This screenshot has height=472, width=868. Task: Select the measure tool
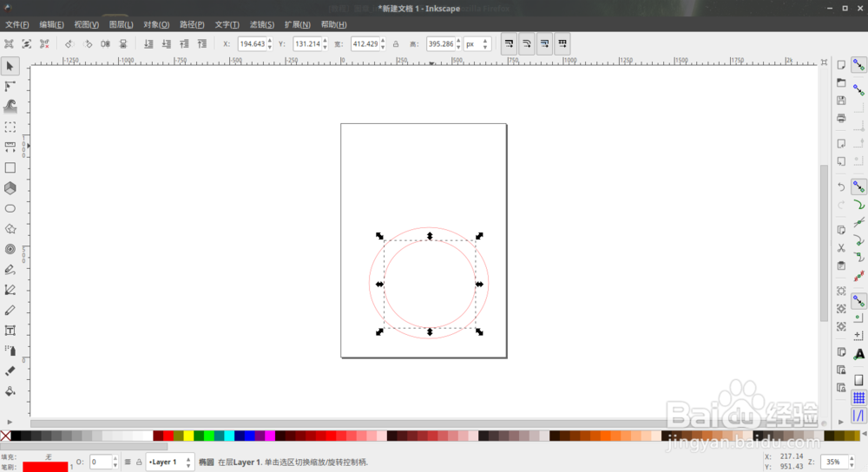10,147
